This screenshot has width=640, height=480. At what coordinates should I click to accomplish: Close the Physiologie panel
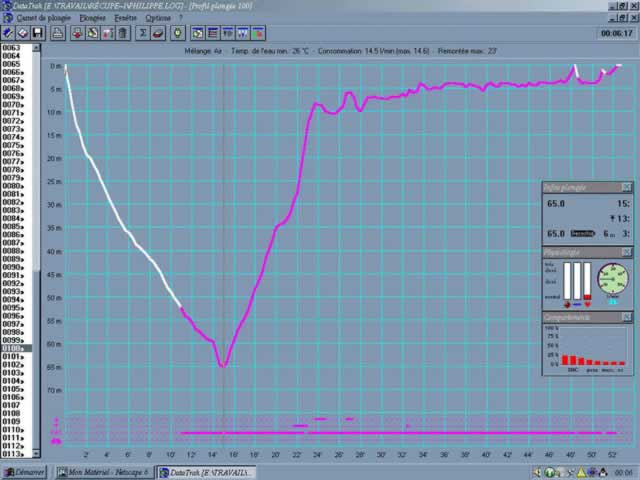627,252
